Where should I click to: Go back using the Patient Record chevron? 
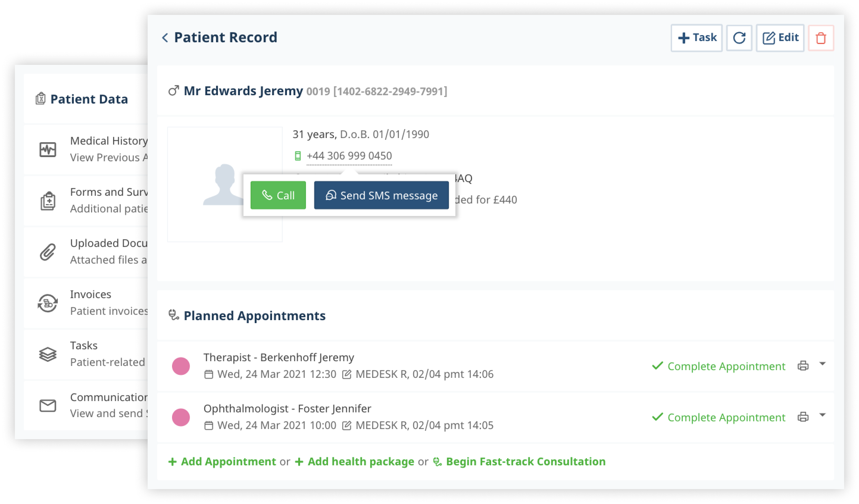point(165,37)
